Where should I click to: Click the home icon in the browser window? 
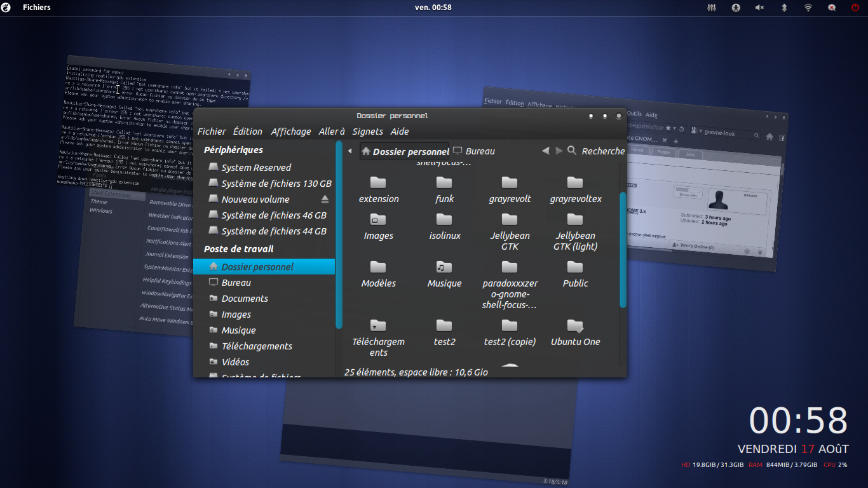point(770,137)
